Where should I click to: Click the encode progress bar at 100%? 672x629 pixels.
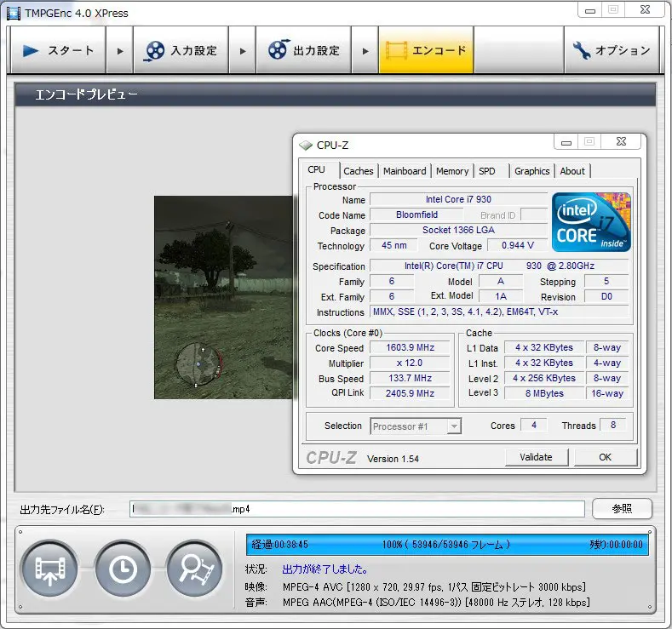447,544
